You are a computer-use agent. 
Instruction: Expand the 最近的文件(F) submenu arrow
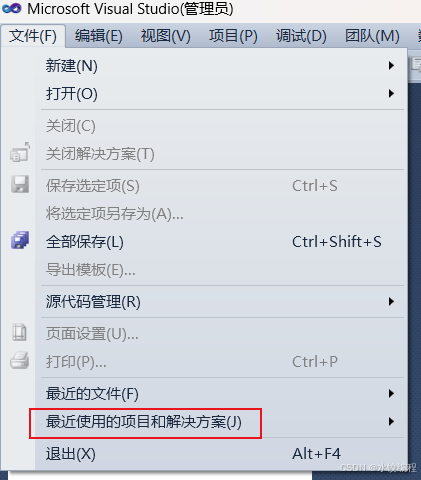coord(391,394)
